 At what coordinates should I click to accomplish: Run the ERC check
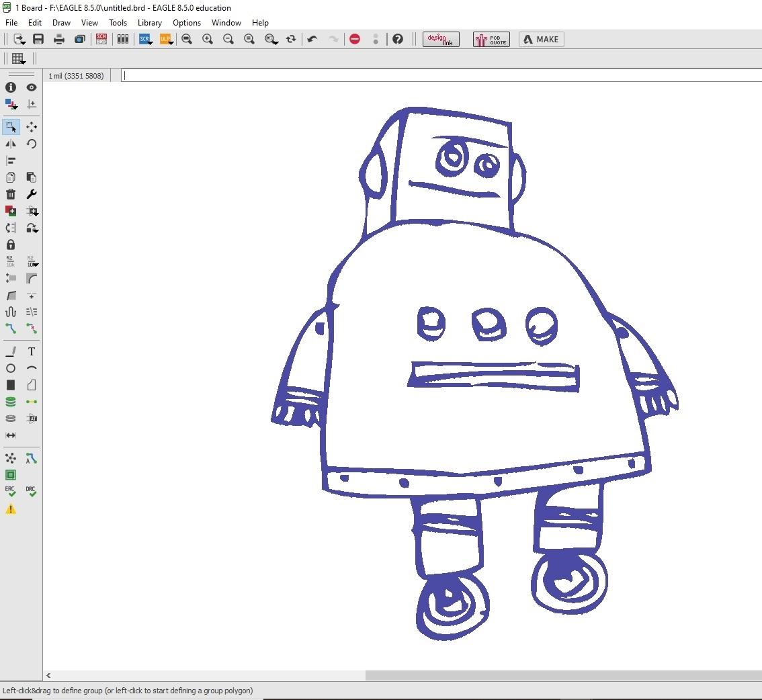point(11,492)
